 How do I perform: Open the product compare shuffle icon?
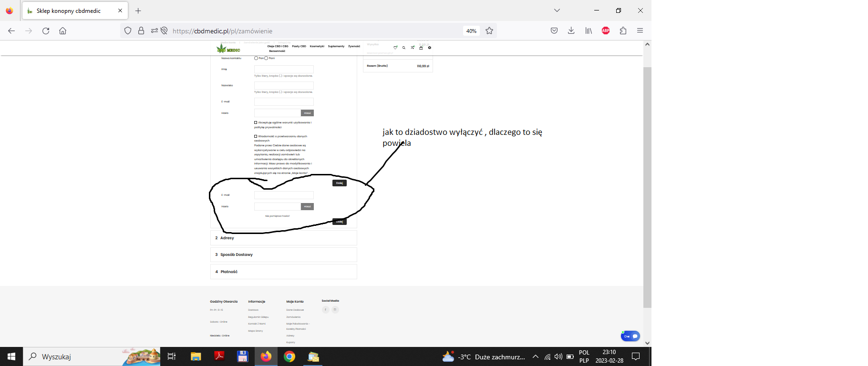pyautogui.click(x=413, y=48)
